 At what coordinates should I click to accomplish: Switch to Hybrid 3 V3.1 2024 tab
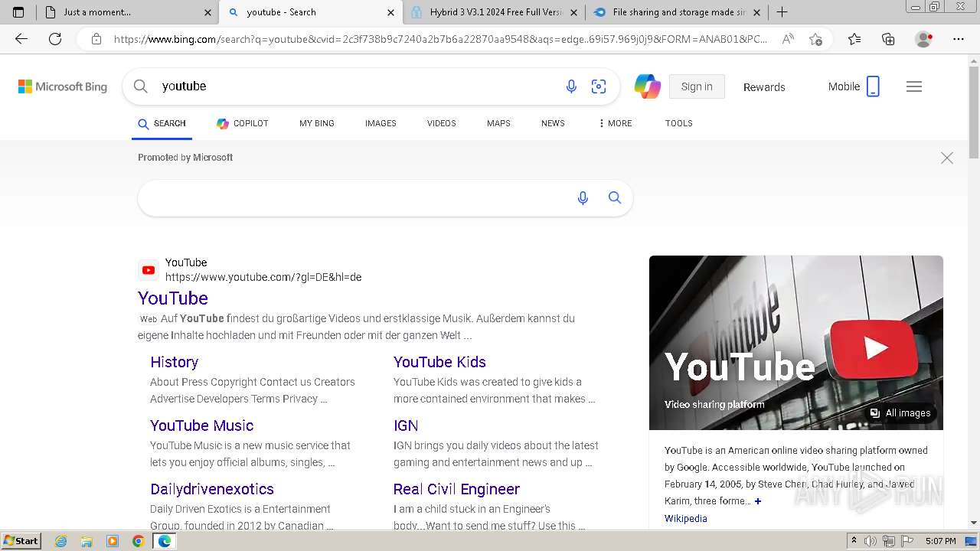coord(494,12)
